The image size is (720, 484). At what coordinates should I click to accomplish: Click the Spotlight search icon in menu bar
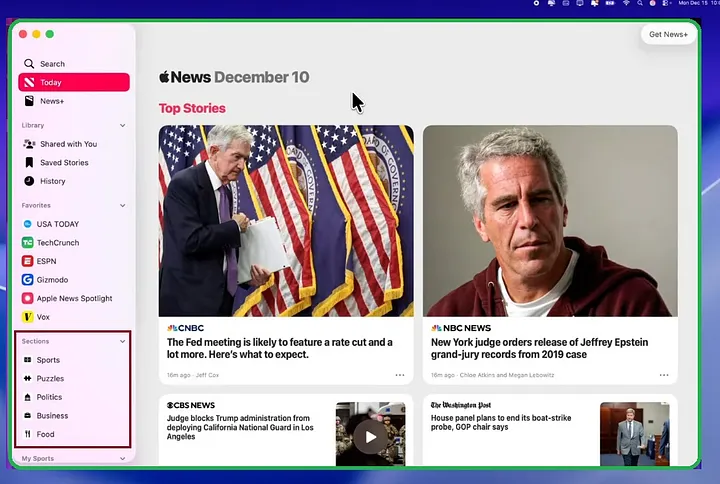[x=640, y=3]
